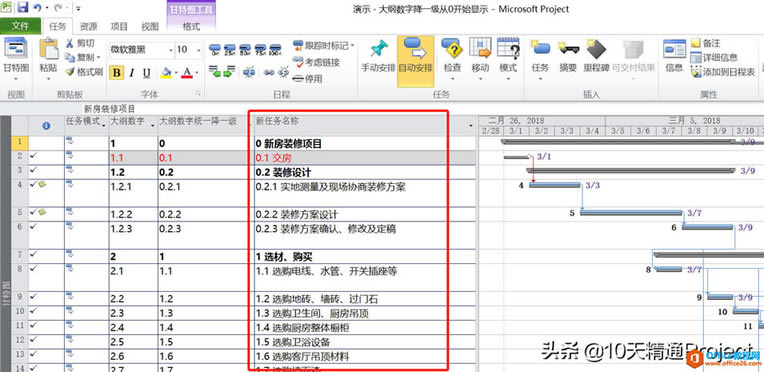This screenshot has width=764, height=372.
Task: Toggle Italic formatting button
Action: [132, 73]
